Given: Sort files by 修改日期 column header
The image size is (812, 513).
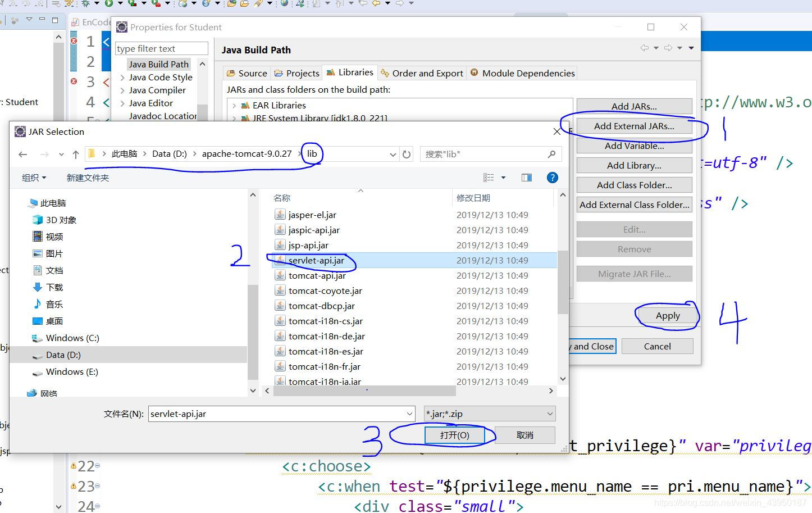Looking at the screenshot, I should click(x=473, y=198).
